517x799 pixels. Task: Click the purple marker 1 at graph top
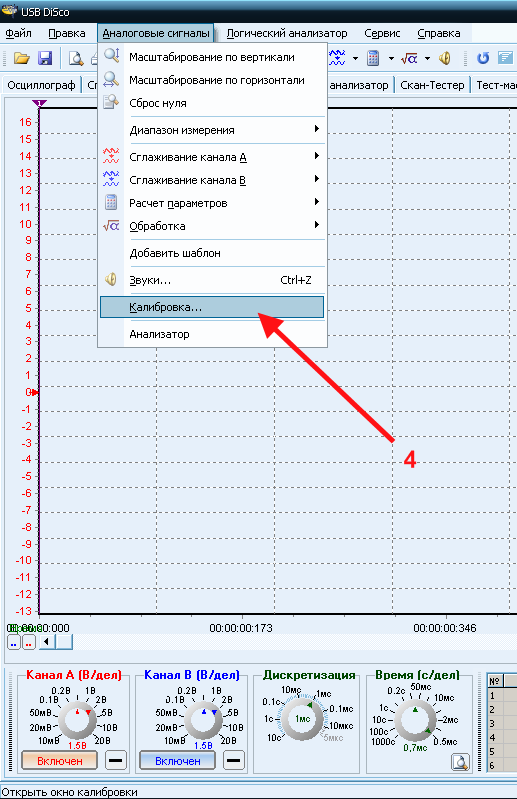tap(39, 103)
